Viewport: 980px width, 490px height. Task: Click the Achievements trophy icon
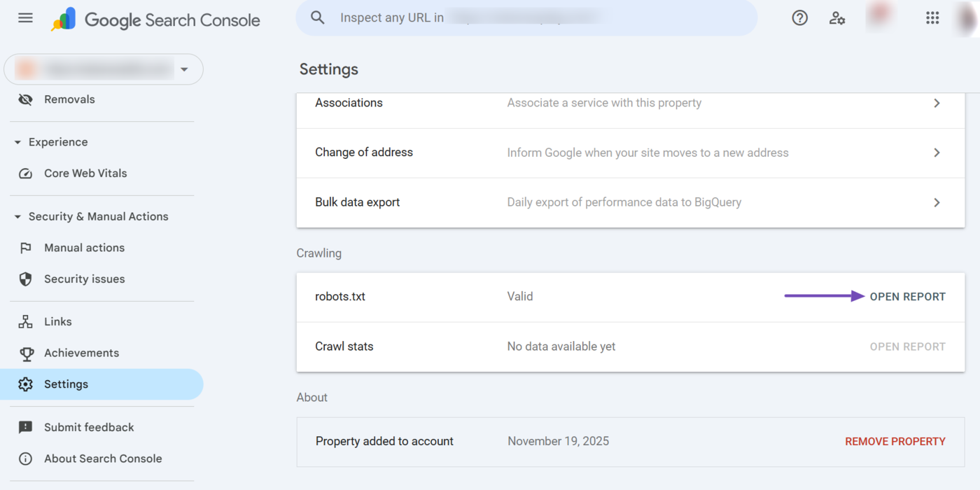point(25,353)
